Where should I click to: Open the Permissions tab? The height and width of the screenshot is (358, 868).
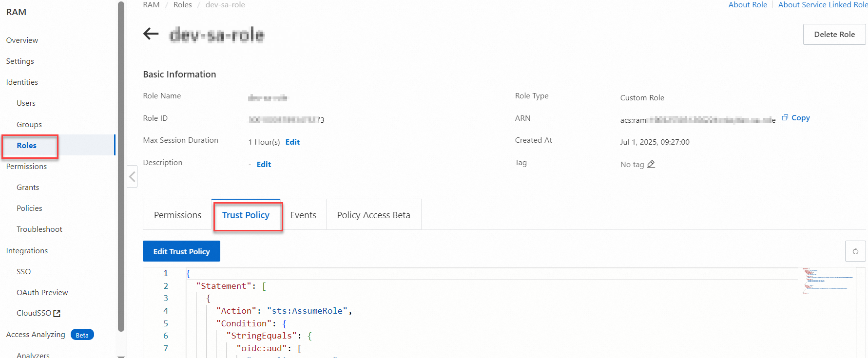(x=177, y=215)
